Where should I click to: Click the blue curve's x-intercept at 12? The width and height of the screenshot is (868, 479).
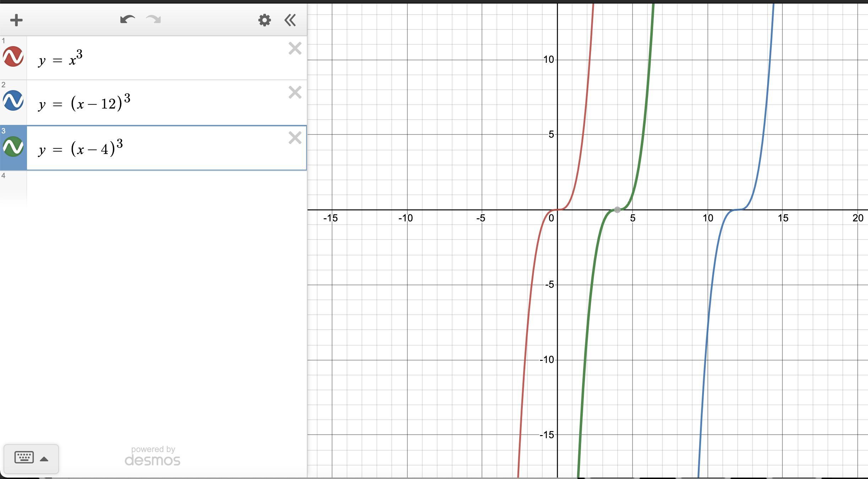[738, 210]
